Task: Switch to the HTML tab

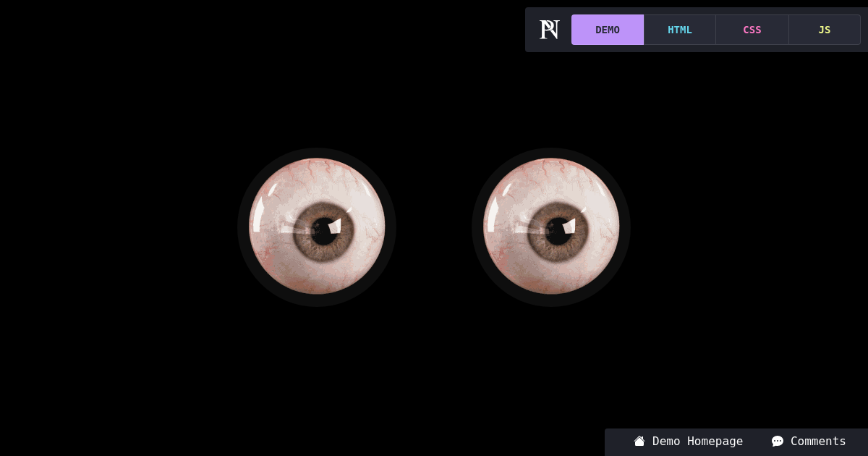Action: point(680,30)
